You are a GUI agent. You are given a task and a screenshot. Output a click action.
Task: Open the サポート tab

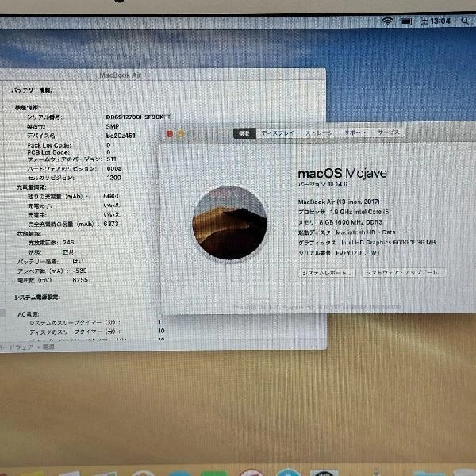355,132
